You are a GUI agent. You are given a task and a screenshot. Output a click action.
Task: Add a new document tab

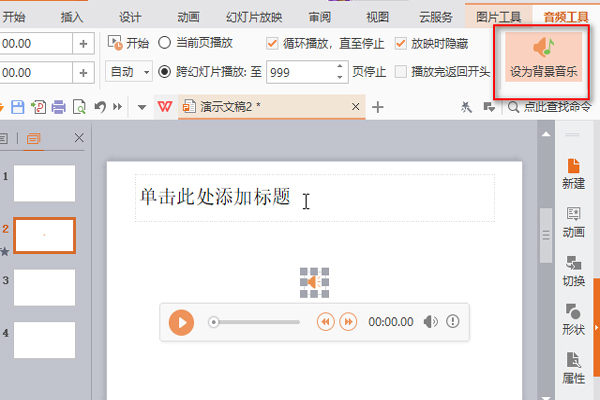coord(378,107)
